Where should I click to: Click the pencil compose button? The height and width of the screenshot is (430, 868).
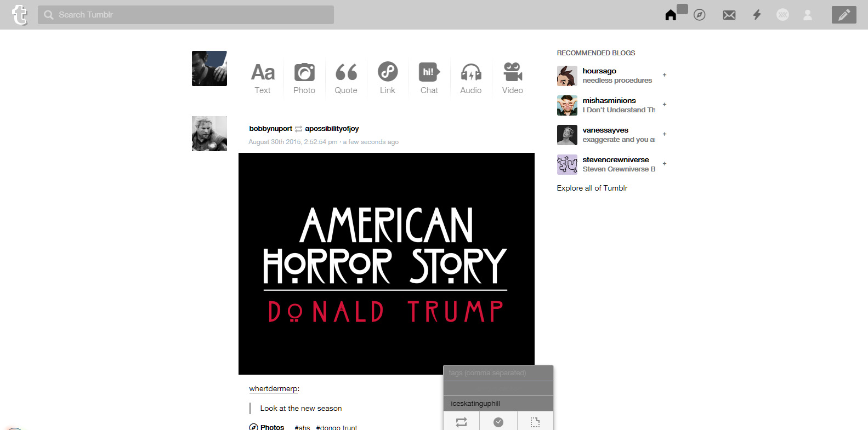point(844,15)
